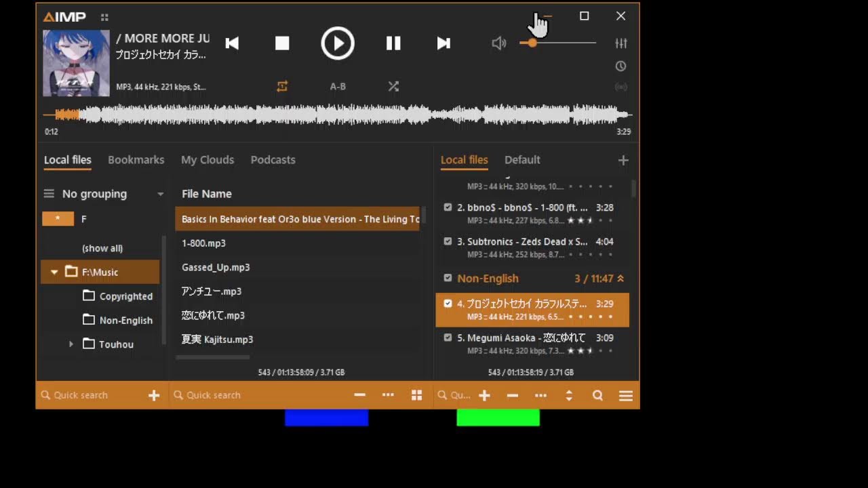Select Basics In Behavior file row
868x488 pixels.
[298, 219]
